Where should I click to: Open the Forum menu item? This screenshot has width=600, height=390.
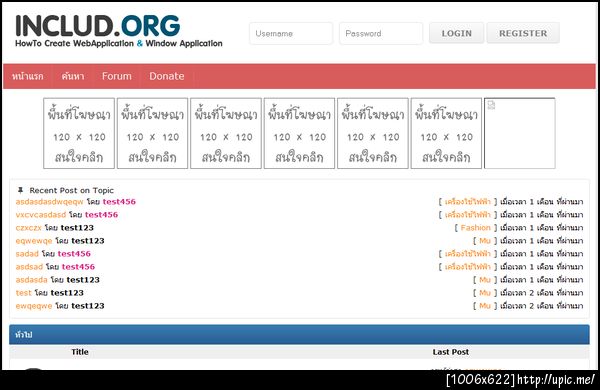[x=117, y=76]
